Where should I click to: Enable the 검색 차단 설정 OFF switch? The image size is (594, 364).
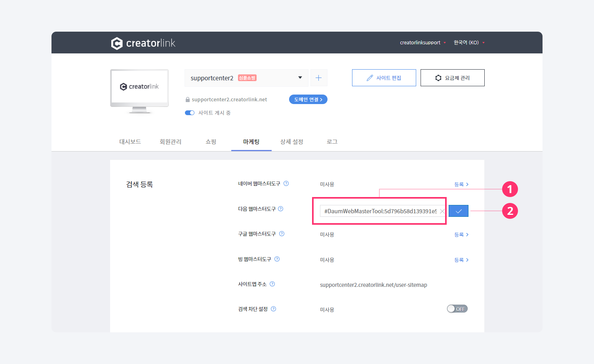pyautogui.click(x=457, y=309)
